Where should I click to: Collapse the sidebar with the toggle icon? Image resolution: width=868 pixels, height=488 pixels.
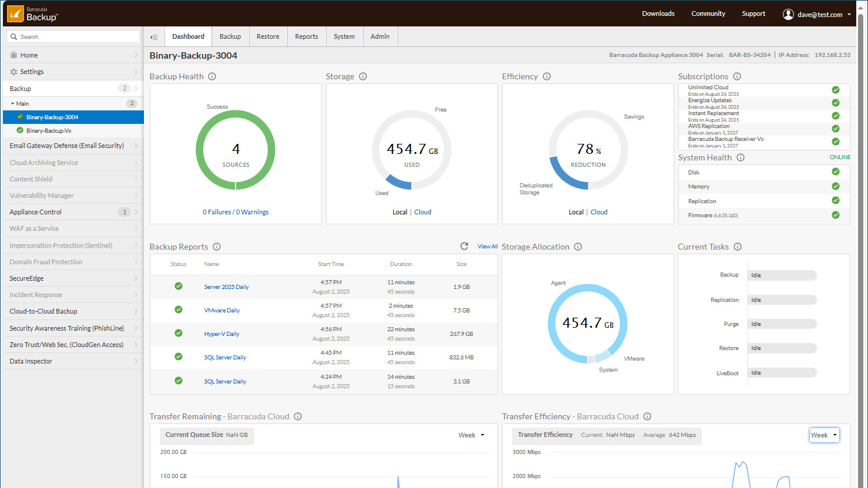click(x=154, y=37)
